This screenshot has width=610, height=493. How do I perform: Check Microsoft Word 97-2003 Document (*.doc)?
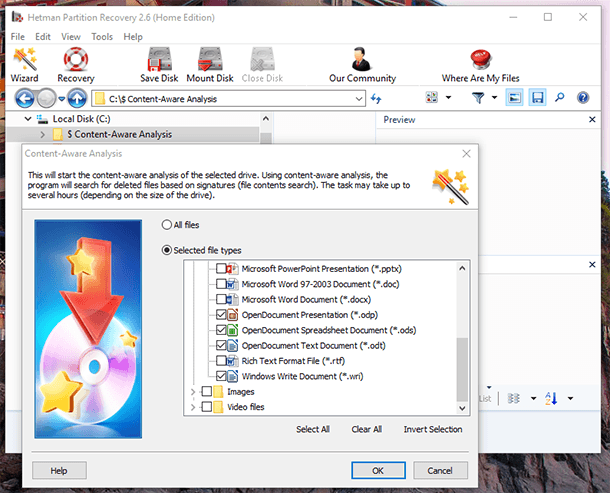point(221,284)
